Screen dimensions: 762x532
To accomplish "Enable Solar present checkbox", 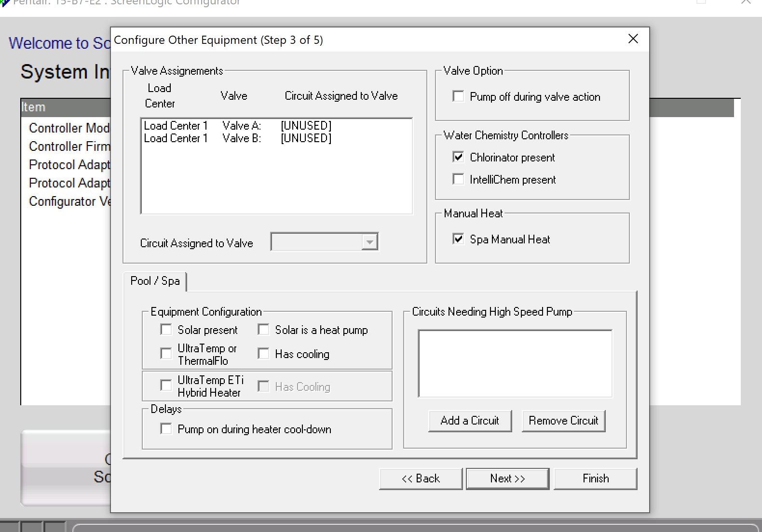I will (x=166, y=330).
